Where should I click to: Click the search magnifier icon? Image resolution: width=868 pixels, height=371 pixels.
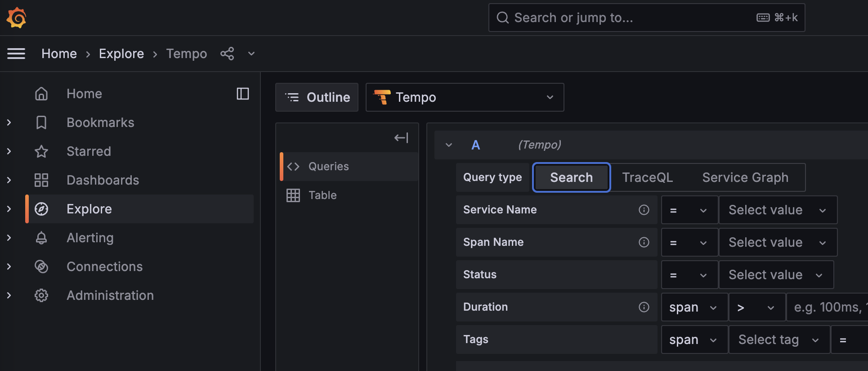click(502, 18)
